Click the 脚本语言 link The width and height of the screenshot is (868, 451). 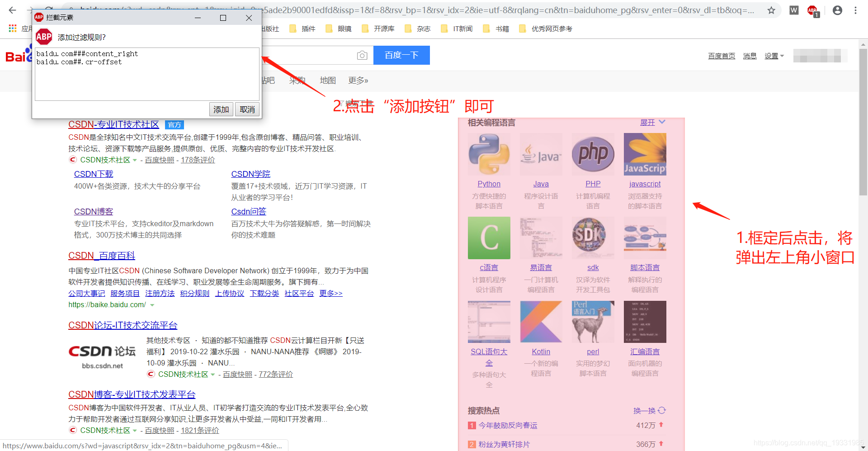[x=645, y=267]
